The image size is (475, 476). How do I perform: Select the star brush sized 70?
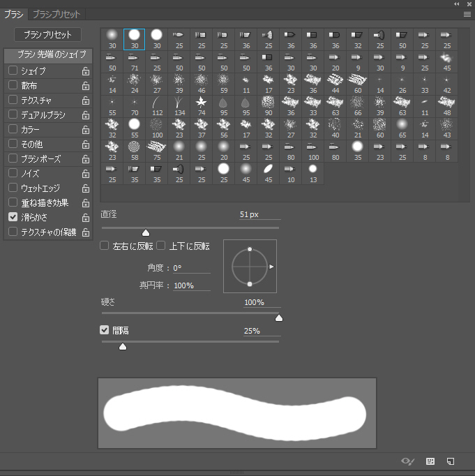(135, 107)
